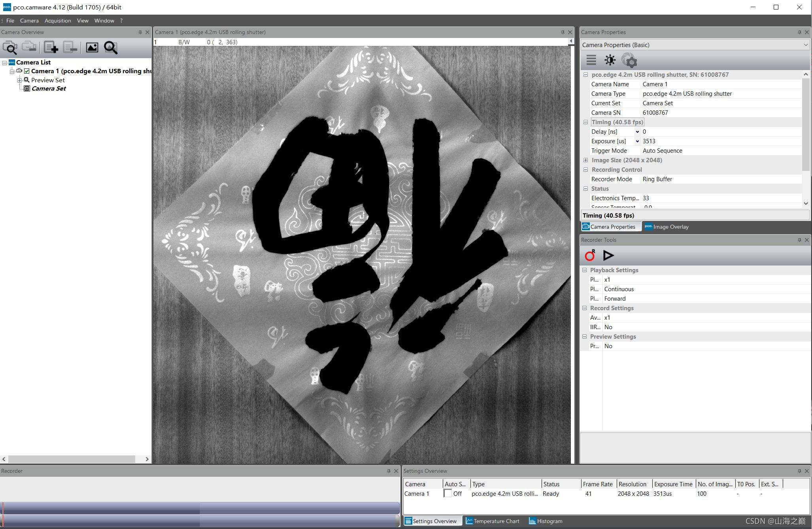Viewport: 812px width, 529px height.
Task: Start recording with the red record button
Action: pos(589,255)
